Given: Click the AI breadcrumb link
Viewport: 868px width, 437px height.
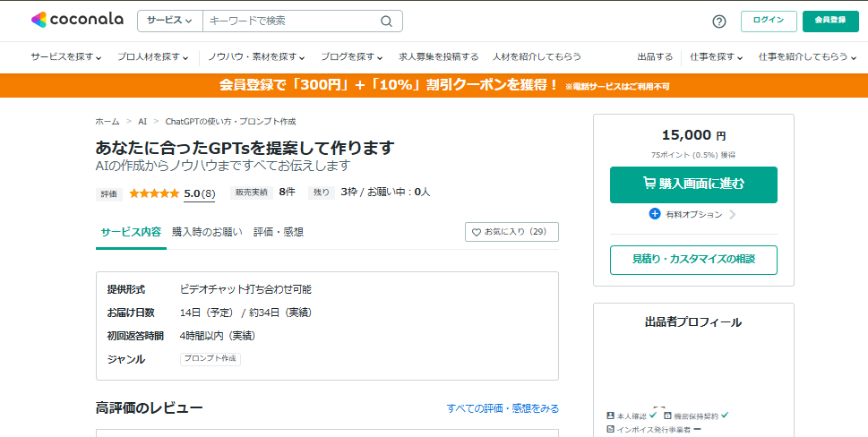Looking at the screenshot, I should [142, 122].
